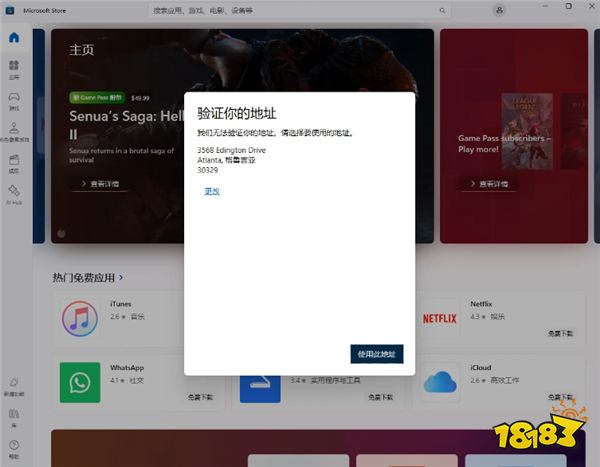Click the search magnifier icon
Screen dimensions: 600x467
[x=442, y=11]
